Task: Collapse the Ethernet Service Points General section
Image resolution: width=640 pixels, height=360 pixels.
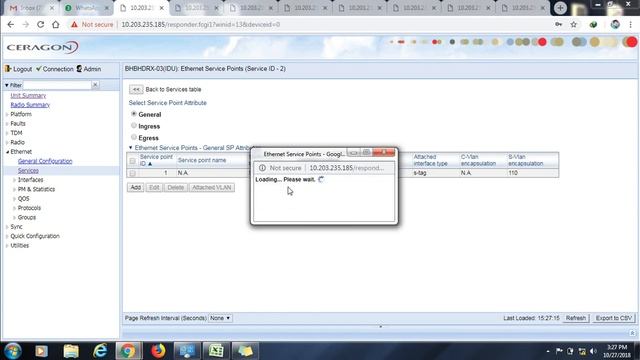Action: tap(131, 148)
